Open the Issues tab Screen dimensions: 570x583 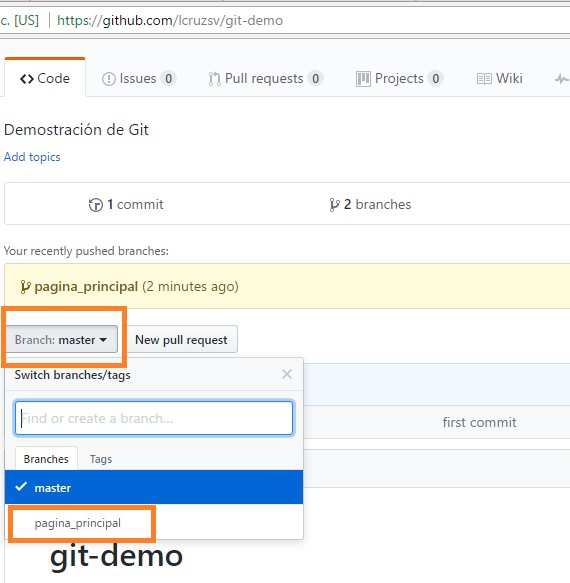(x=138, y=78)
